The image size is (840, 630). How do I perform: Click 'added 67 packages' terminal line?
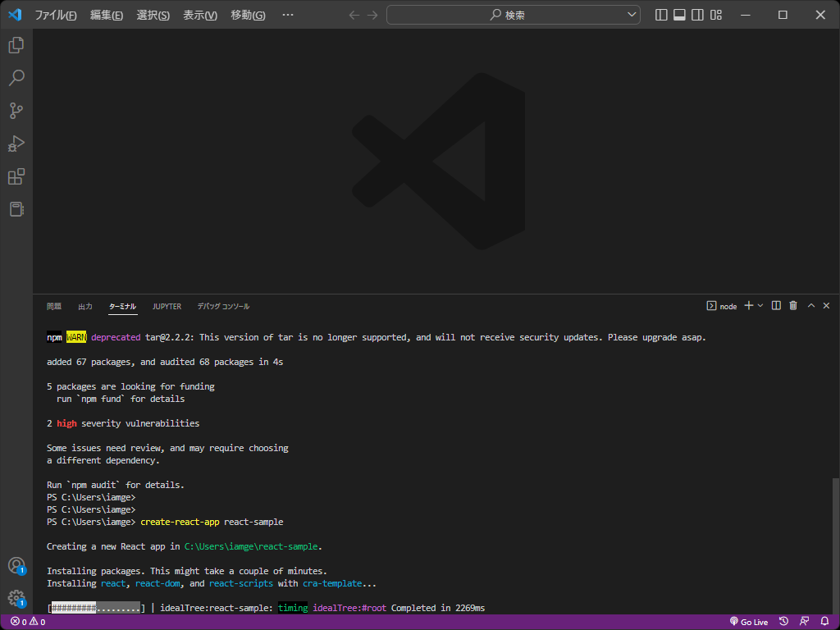(x=165, y=362)
